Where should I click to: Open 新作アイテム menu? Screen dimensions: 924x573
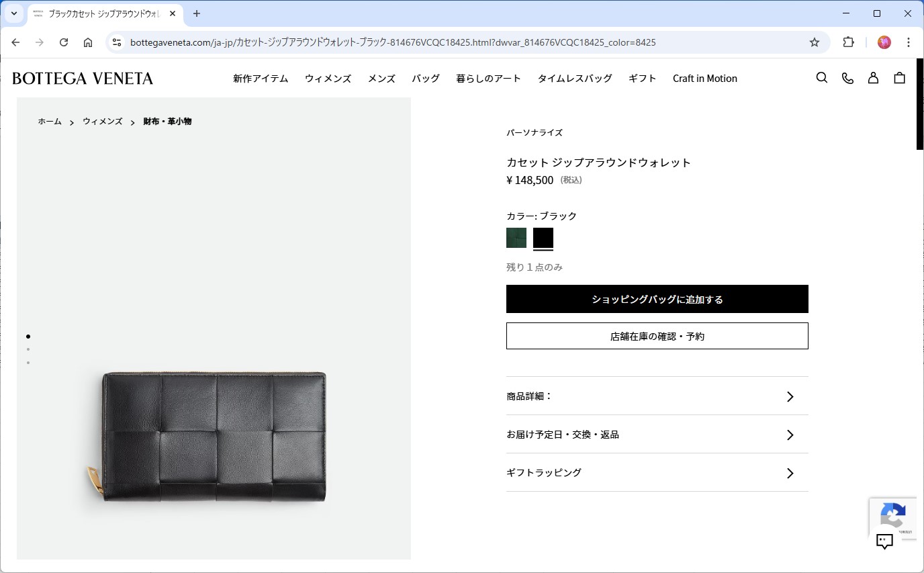point(261,79)
